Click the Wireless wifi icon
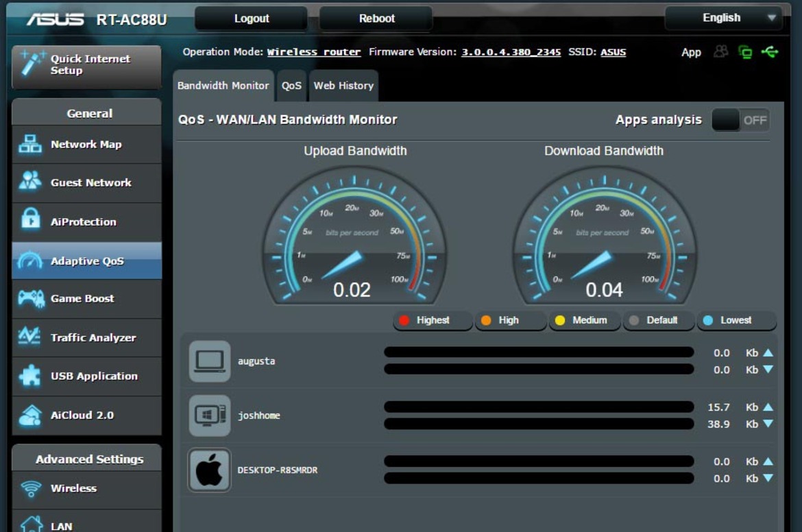The image size is (802, 532). click(32, 489)
